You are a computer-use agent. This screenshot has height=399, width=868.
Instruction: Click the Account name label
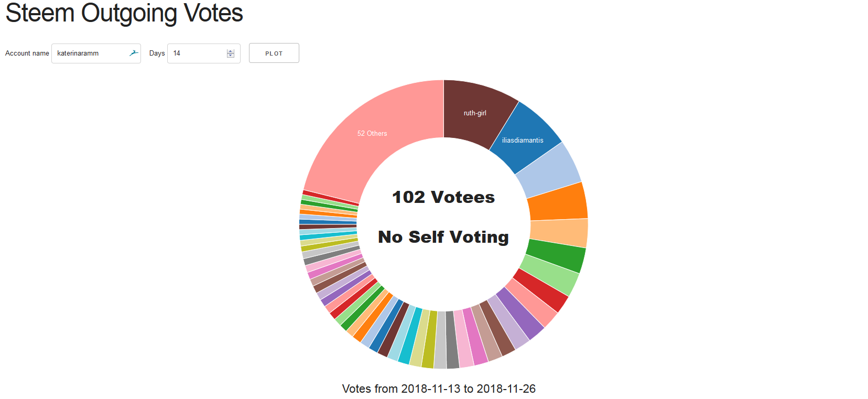[x=27, y=53]
